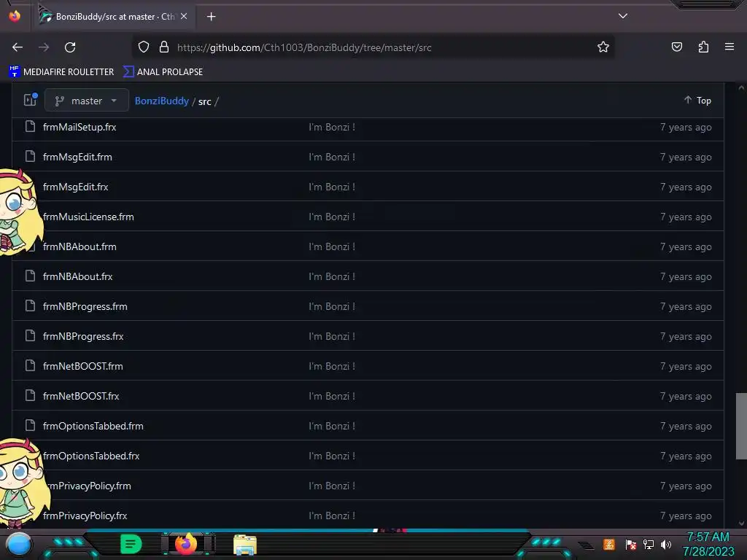
Task: Expand GitHub file tree sidebar
Action: pos(31,100)
